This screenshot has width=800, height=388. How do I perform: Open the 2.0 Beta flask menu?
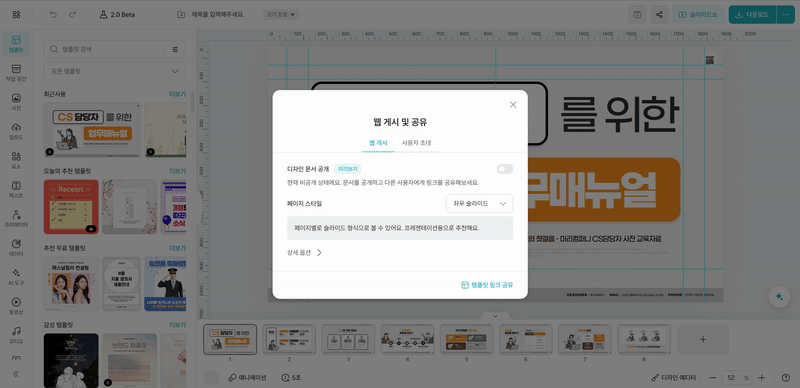click(x=117, y=15)
